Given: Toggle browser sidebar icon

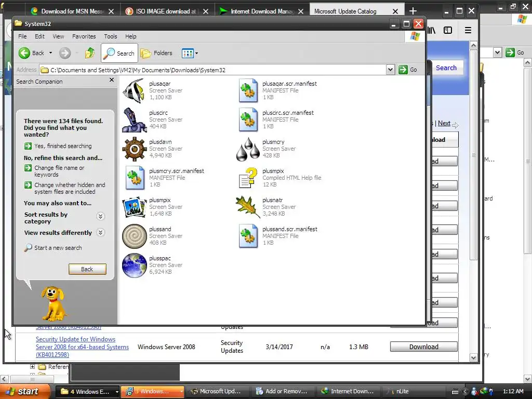Looking at the screenshot, I should 448,30.
